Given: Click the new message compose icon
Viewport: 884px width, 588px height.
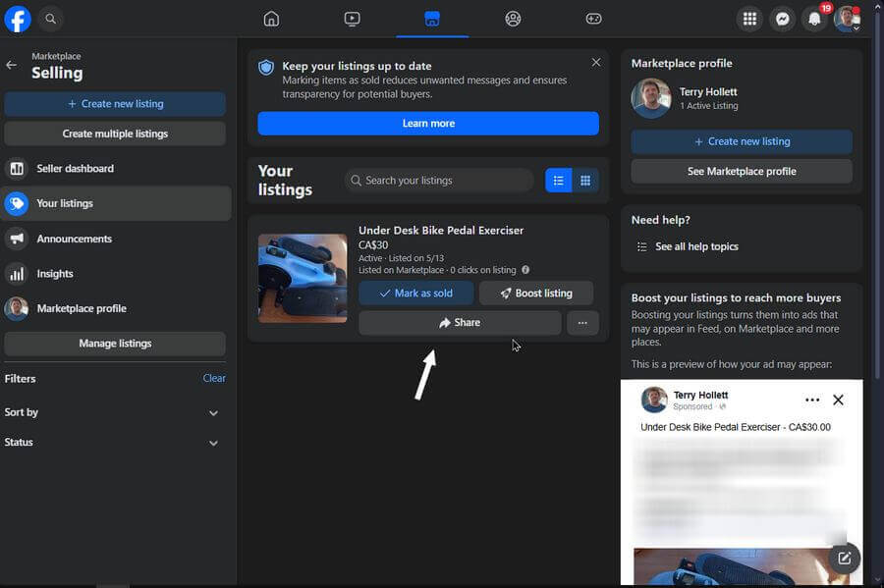Looking at the screenshot, I should coord(844,559).
